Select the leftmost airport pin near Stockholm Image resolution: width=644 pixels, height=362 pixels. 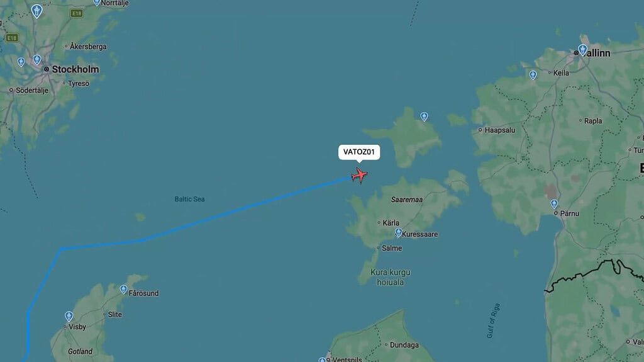coord(21,62)
